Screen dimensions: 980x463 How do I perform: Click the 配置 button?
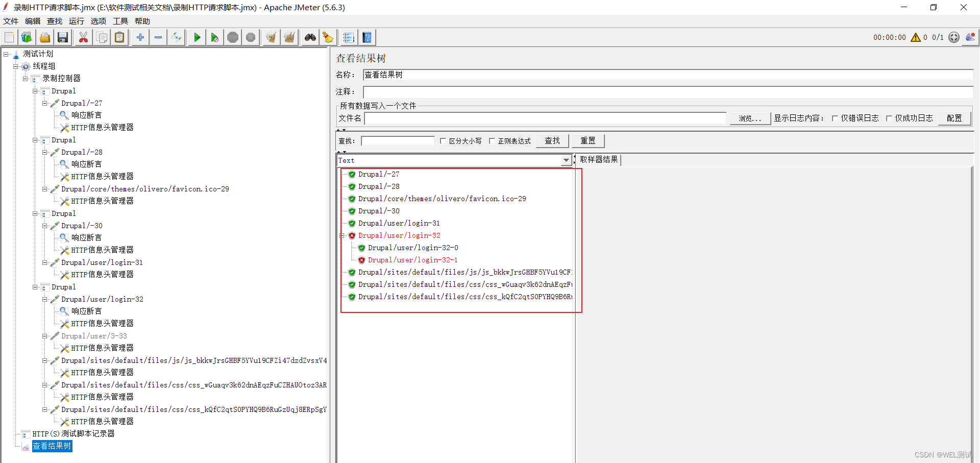tap(954, 118)
